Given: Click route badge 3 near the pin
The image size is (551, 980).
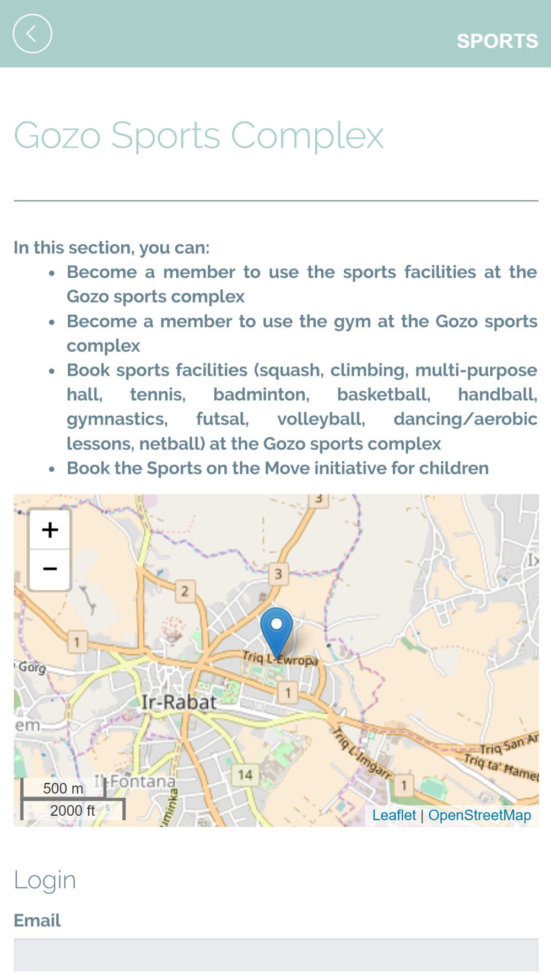Looking at the screenshot, I should [278, 574].
